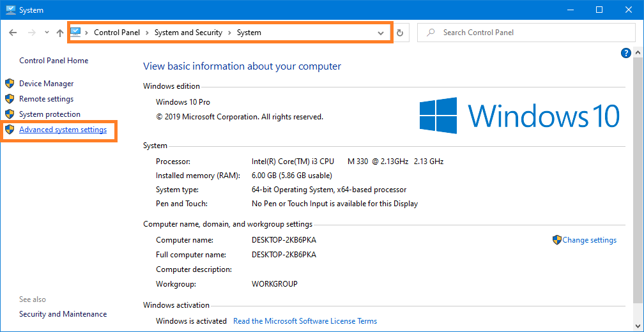Image resolution: width=644 pixels, height=332 pixels.
Task: Click the Intel Core i3 processor value
Action: point(348,162)
